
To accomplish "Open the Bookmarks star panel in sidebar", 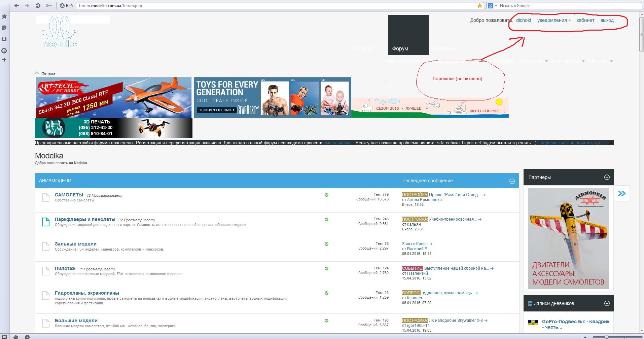I will point(4,16).
